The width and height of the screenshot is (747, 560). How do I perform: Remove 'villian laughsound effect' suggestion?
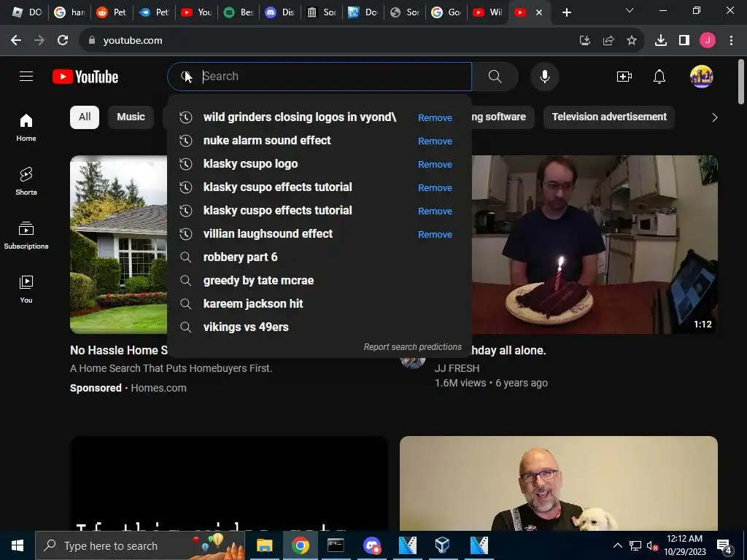tap(435, 234)
